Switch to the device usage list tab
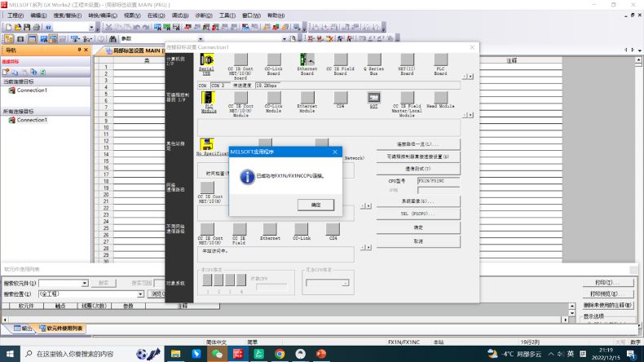644x362 pixels. pos(61,329)
